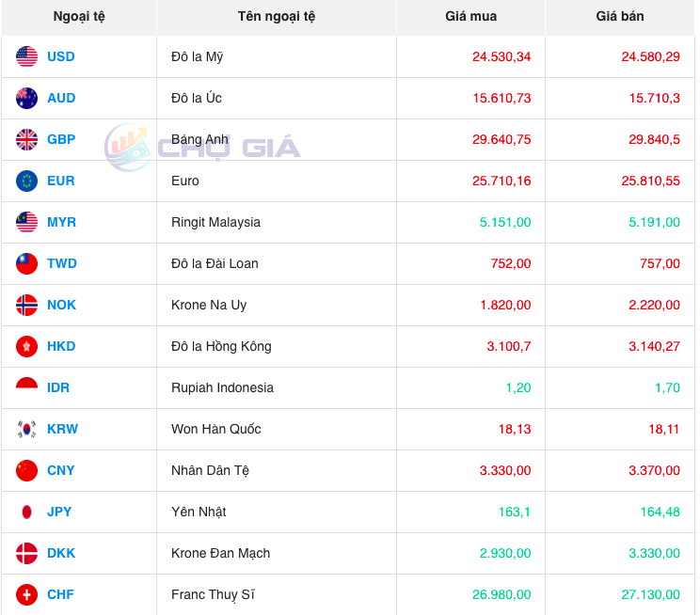The width and height of the screenshot is (700, 615).
Task: Open the USD currency link
Action: [x=60, y=56]
